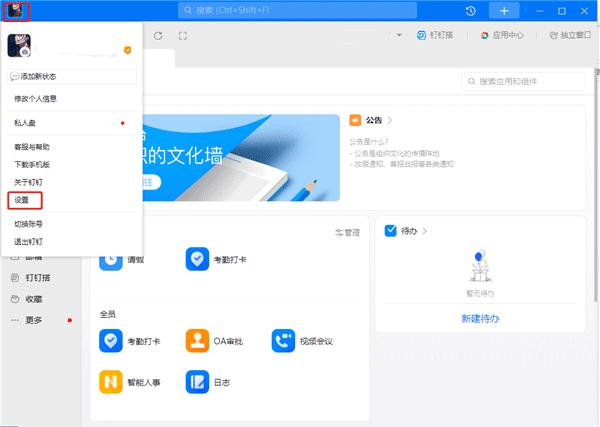Click the 全员 section heading
This screenshot has height=427, width=600.
click(x=108, y=315)
